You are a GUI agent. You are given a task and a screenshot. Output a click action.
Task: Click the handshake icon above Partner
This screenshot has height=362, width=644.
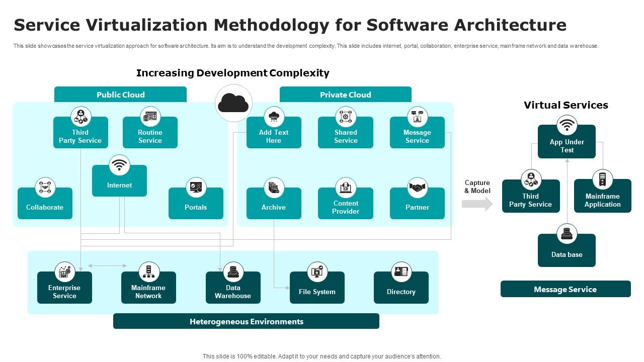417,188
